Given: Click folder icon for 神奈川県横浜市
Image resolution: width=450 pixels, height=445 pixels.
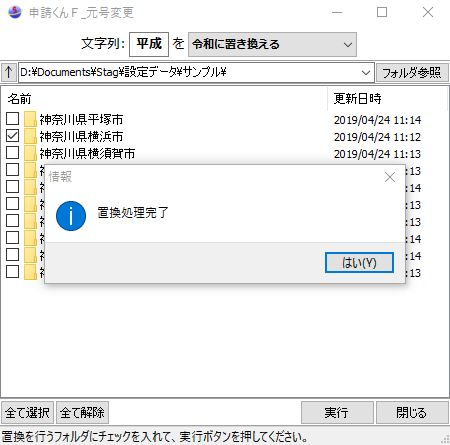Looking at the screenshot, I should (30, 136).
